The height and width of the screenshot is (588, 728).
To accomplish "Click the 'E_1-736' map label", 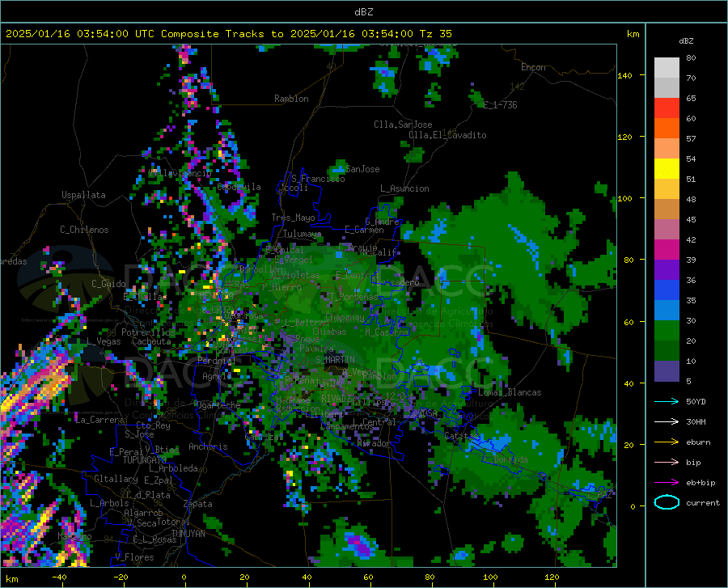I will [x=500, y=105].
